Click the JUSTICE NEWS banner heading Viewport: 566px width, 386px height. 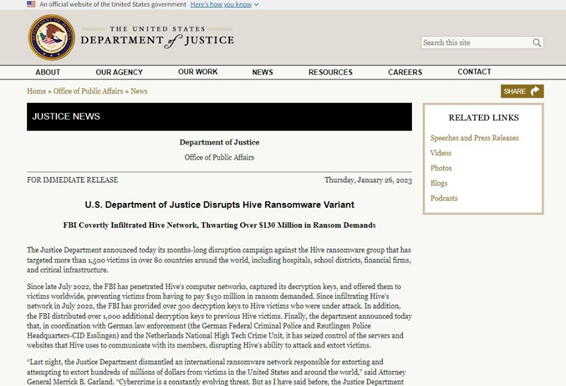click(66, 116)
